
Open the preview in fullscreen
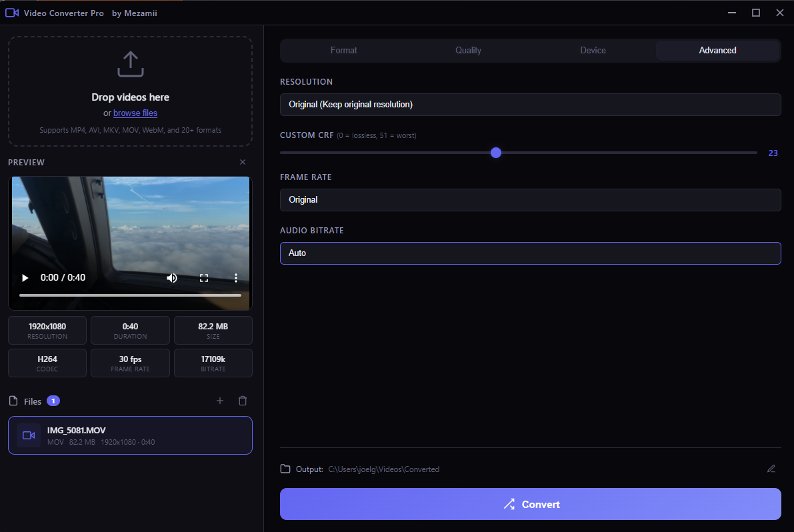(204, 278)
